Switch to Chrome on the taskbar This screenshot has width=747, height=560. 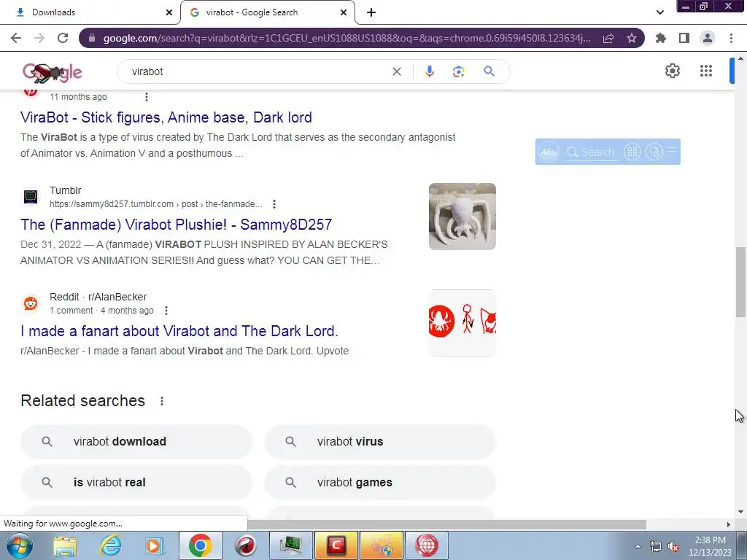[200, 545]
